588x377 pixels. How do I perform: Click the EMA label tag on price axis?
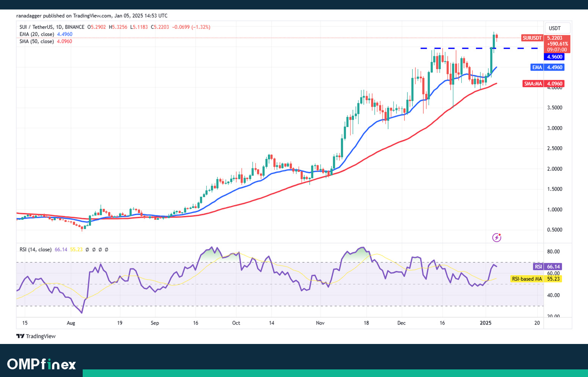coord(537,67)
